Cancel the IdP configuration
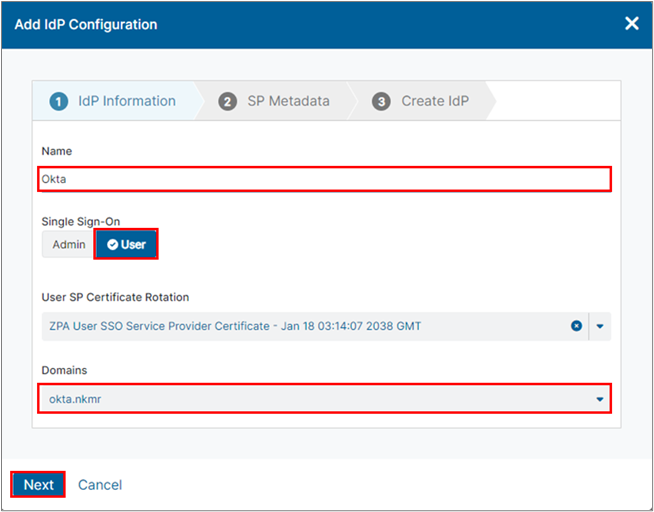This screenshot has width=654, height=512. (100, 485)
